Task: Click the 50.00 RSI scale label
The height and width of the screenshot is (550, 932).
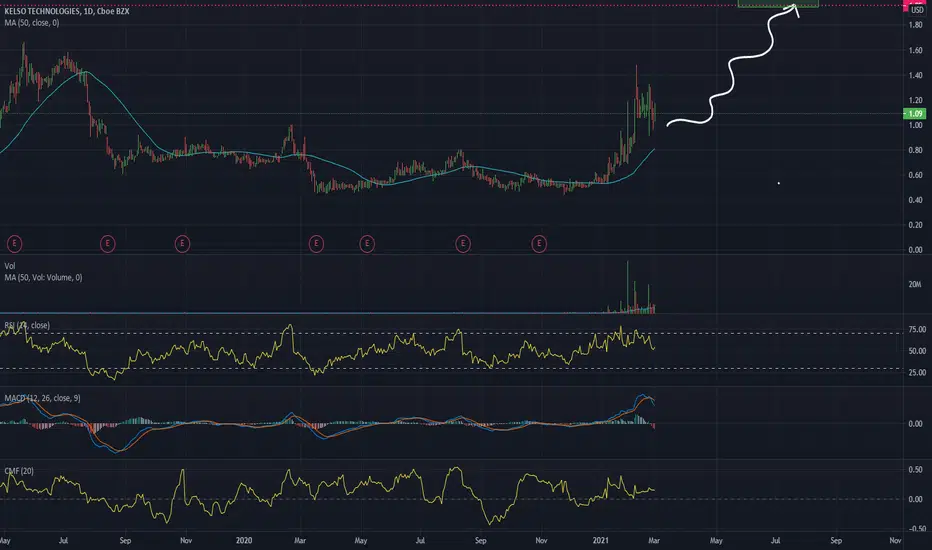Action: pyautogui.click(x=917, y=351)
